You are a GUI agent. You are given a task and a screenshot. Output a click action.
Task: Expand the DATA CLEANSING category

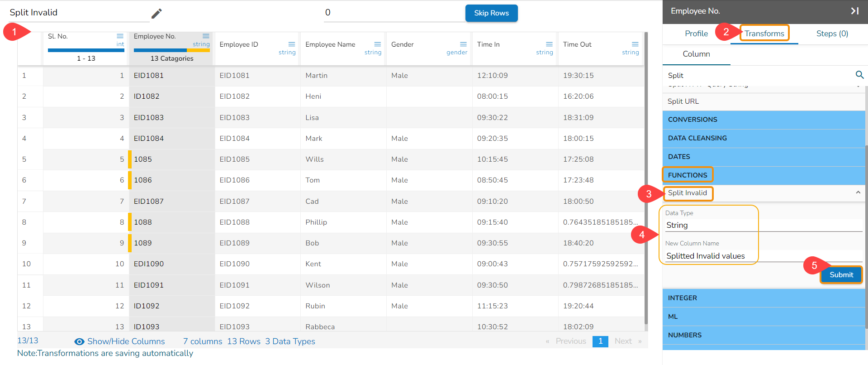coord(764,138)
